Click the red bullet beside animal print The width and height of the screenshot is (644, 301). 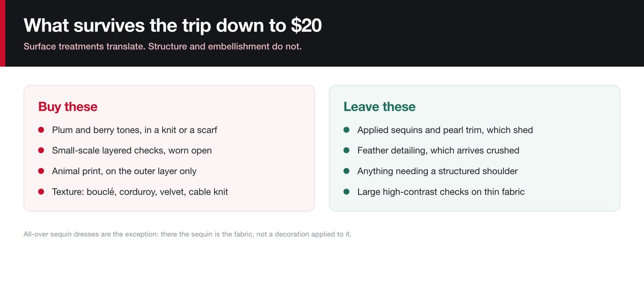click(41, 171)
